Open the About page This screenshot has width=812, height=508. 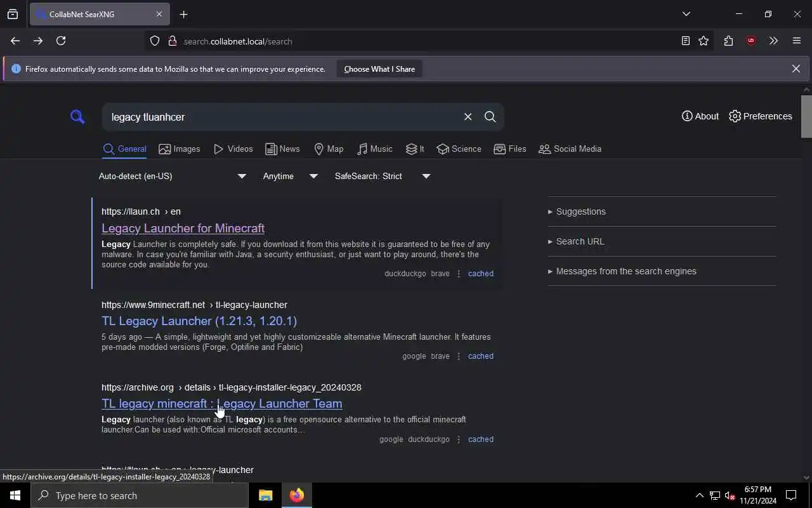point(700,116)
